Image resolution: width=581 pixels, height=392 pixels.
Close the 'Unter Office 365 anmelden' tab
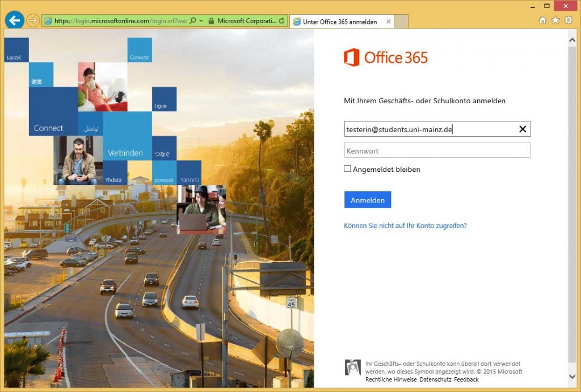388,22
